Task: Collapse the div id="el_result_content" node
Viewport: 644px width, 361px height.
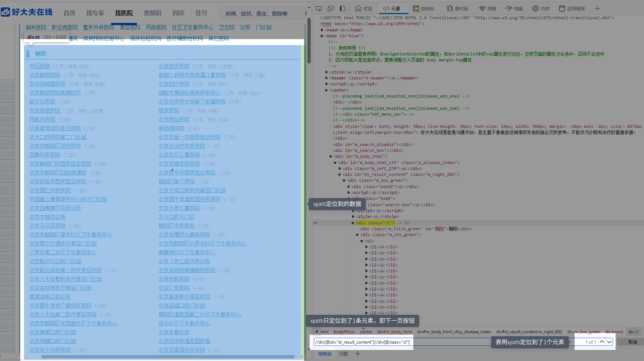Action: click(340, 174)
